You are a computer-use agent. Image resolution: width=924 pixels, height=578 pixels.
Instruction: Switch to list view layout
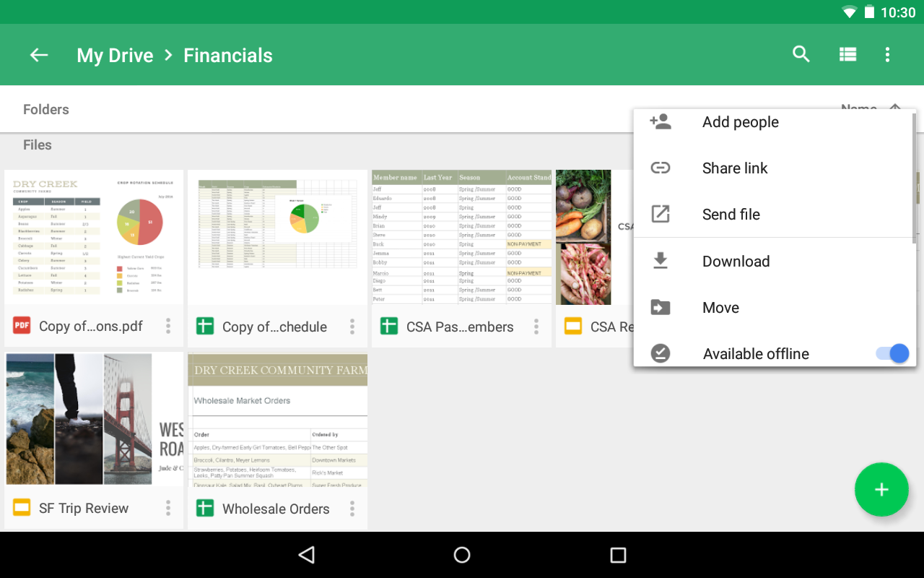point(847,54)
